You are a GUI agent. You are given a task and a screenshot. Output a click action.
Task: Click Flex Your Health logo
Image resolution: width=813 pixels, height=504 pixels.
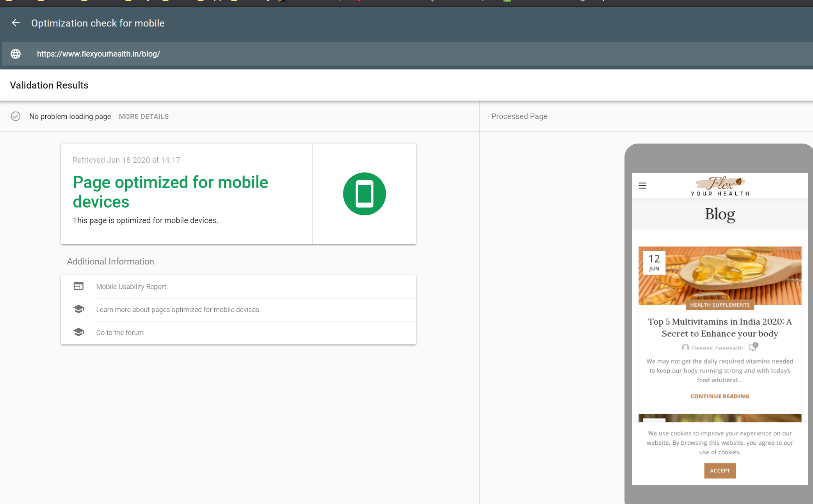720,186
